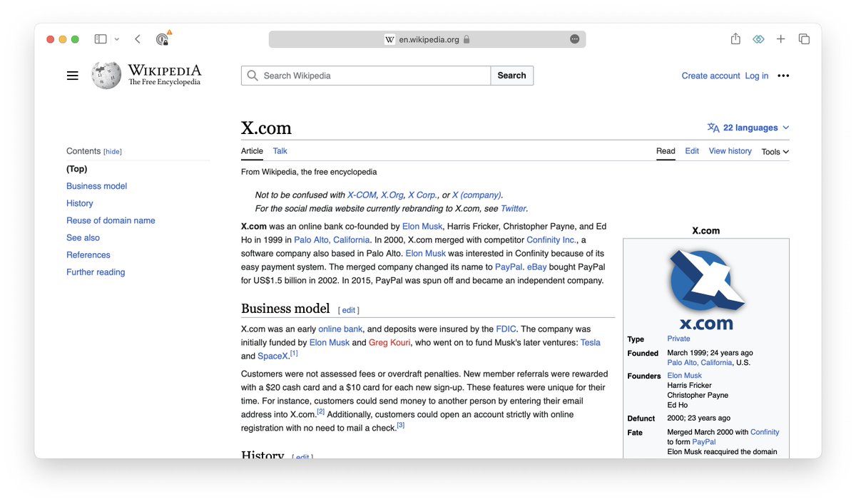Switch to the Article tab
This screenshot has width=856, height=504.
click(x=252, y=151)
